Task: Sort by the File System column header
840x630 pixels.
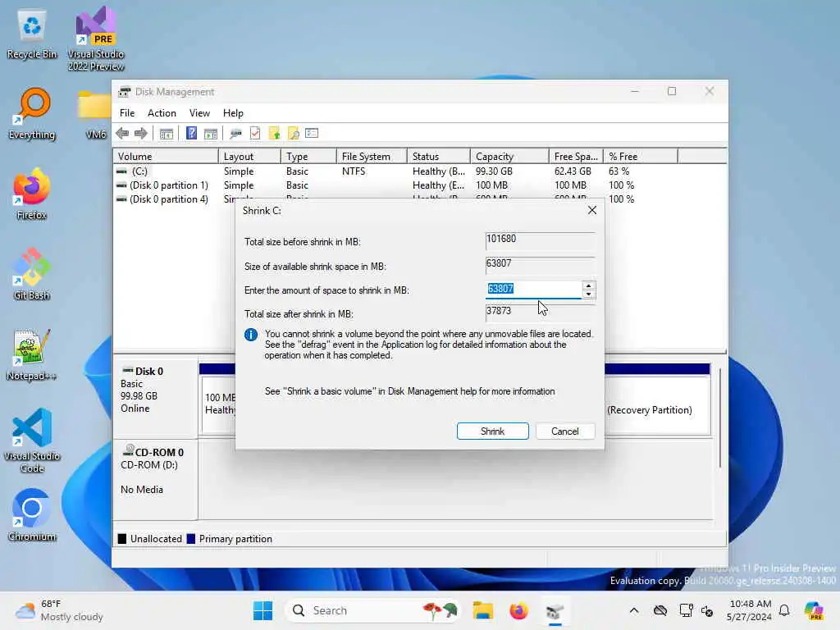Action: point(372,157)
